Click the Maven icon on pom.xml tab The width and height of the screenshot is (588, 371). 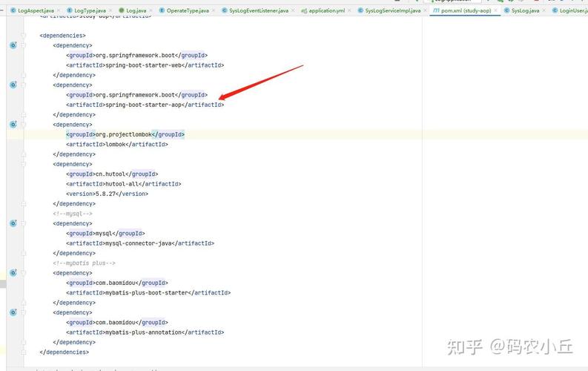coord(436,10)
